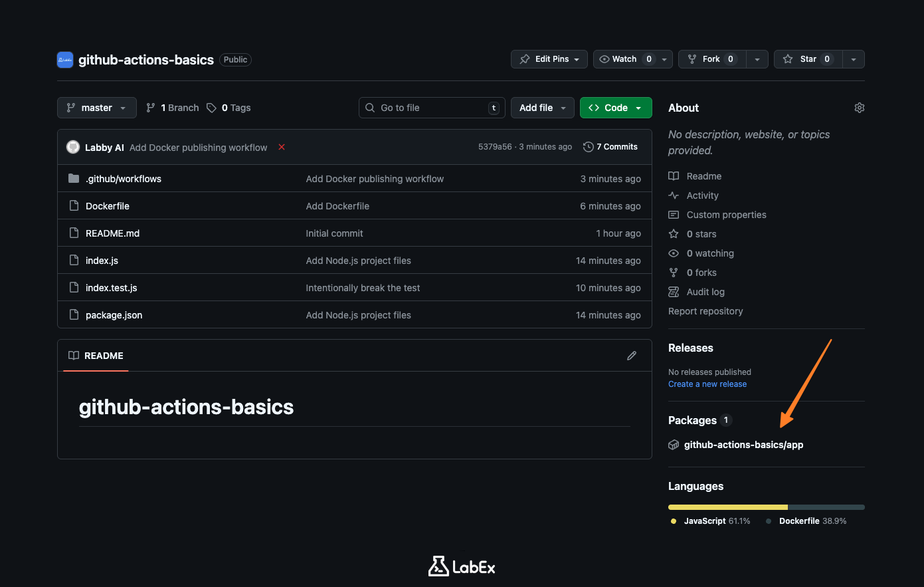Click the index.js file icon
This screenshot has width=924, height=587.
[74, 261]
